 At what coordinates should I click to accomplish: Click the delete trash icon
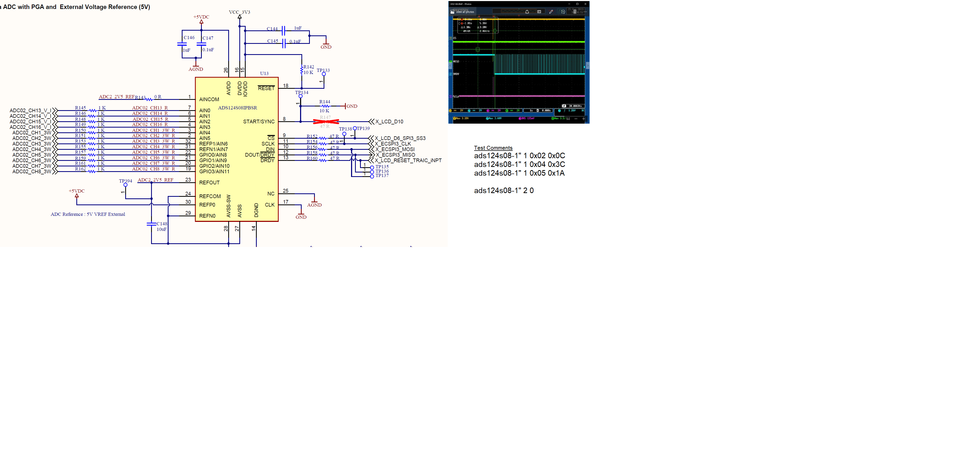pyautogui.click(x=575, y=12)
